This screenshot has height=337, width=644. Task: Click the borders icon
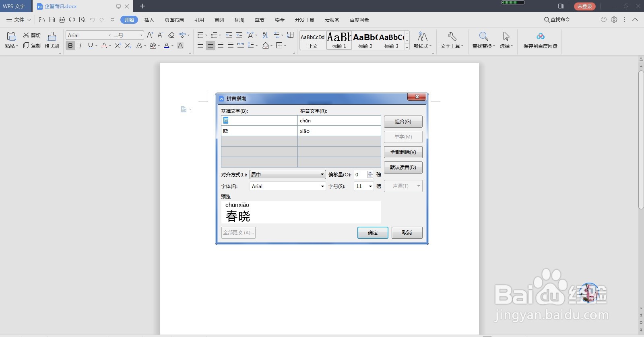pyautogui.click(x=279, y=46)
